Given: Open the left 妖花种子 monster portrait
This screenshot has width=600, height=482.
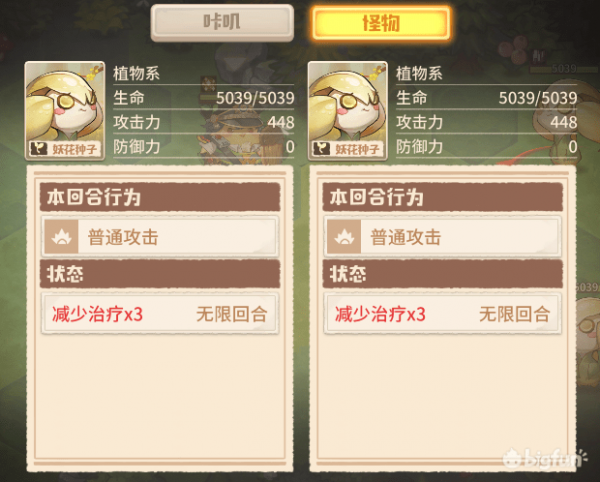Looking at the screenshot, I should (x=65, y=111).
